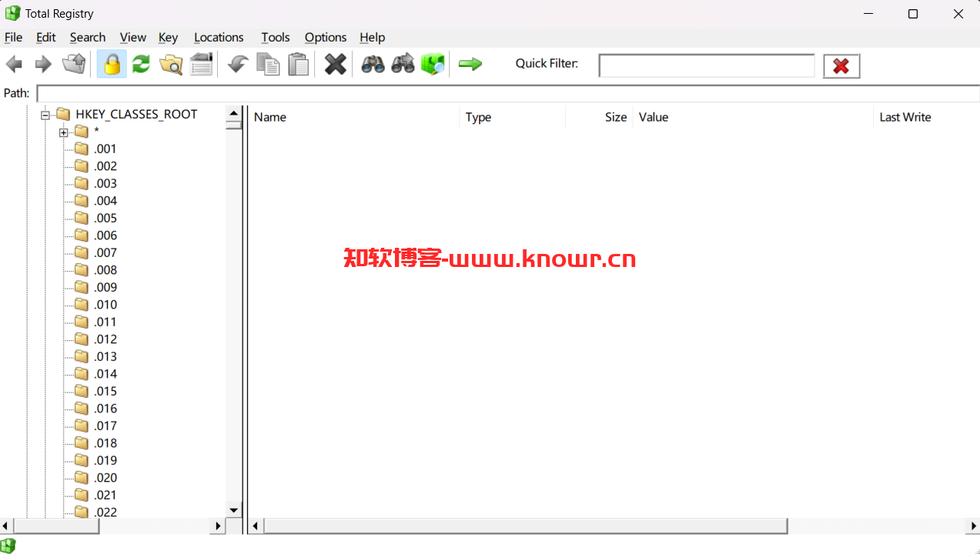Open the Edit menu
The width and height of the screenshot is (980, 554).
(46, 37)
